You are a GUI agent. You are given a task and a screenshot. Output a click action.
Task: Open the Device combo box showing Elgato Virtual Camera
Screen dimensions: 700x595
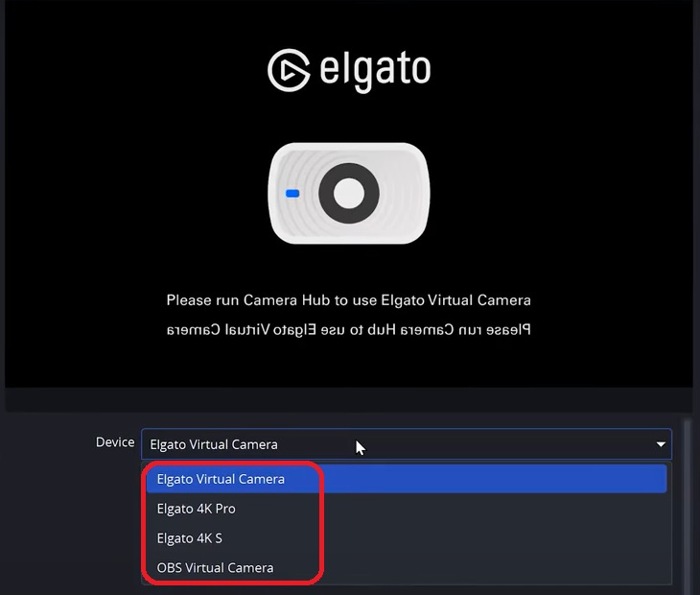(x=407, y=444)
